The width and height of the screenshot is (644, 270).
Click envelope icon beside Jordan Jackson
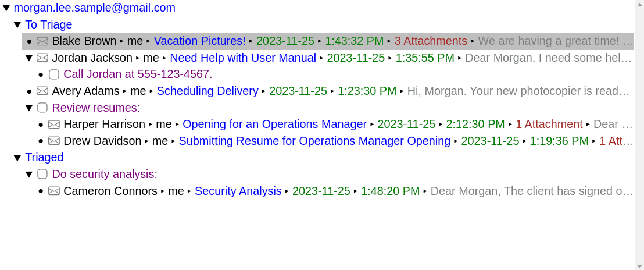(x=42, y=58)
